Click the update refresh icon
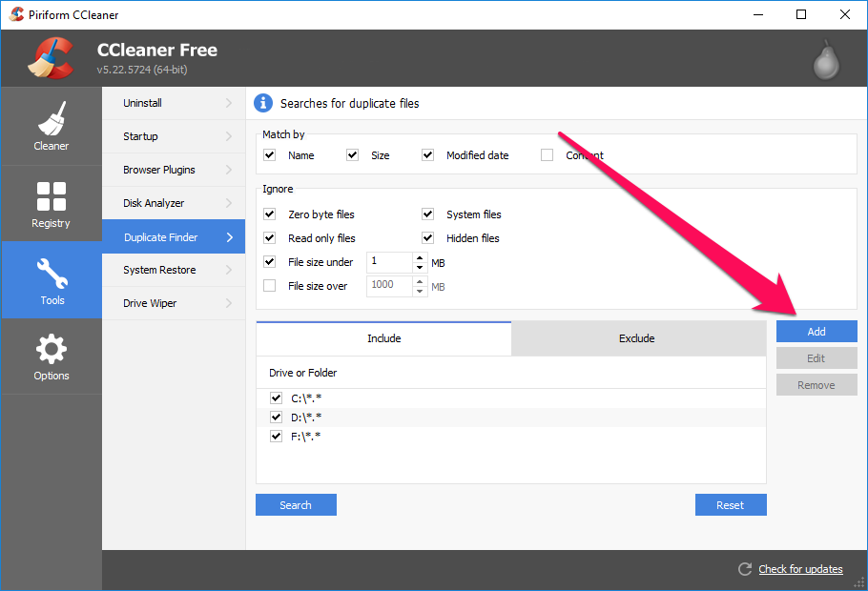Viewport: 868px width, 591px height. click(745, 569)
